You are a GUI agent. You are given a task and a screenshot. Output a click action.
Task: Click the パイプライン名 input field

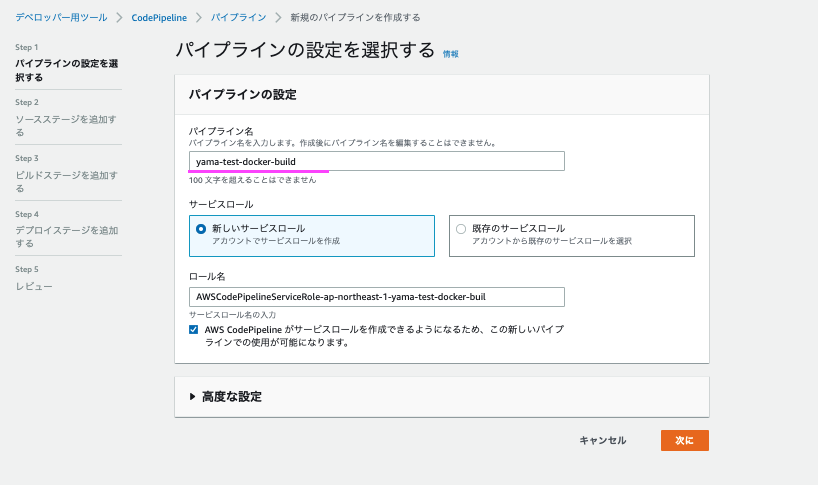(377, 161)
